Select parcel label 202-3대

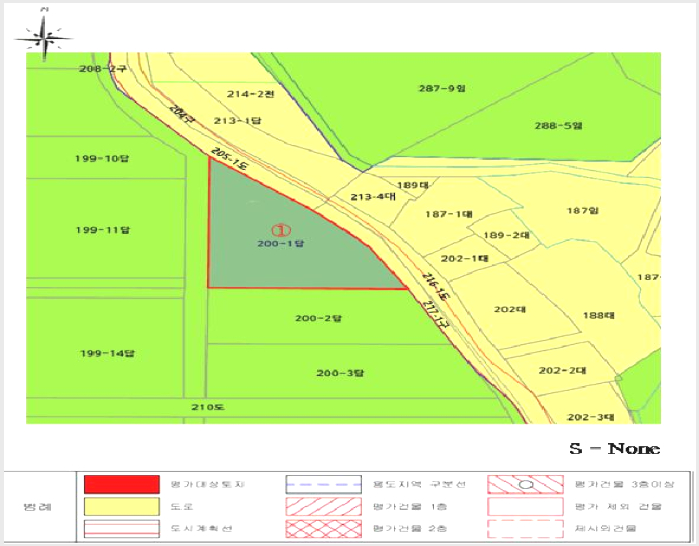click(x=591, y=417)
